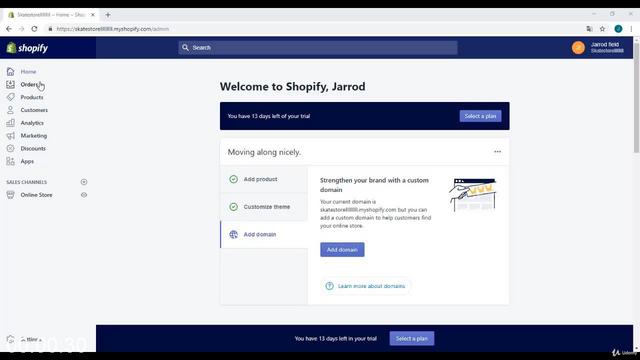Click the Analytics bar chart icon
This screenshot has height=360, width=640.
(x=11, y=123)
